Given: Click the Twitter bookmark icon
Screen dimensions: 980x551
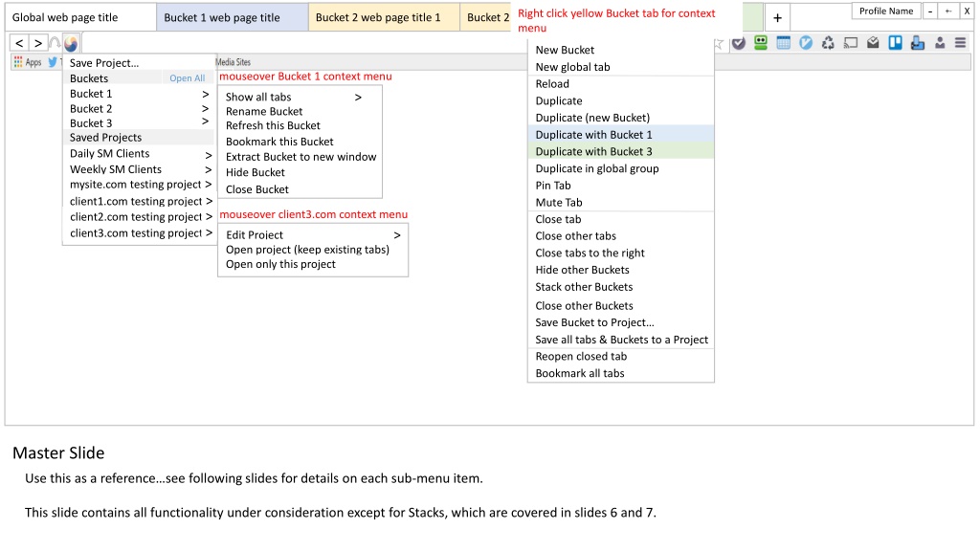Looking at the screenshot, I should [54, 62].
